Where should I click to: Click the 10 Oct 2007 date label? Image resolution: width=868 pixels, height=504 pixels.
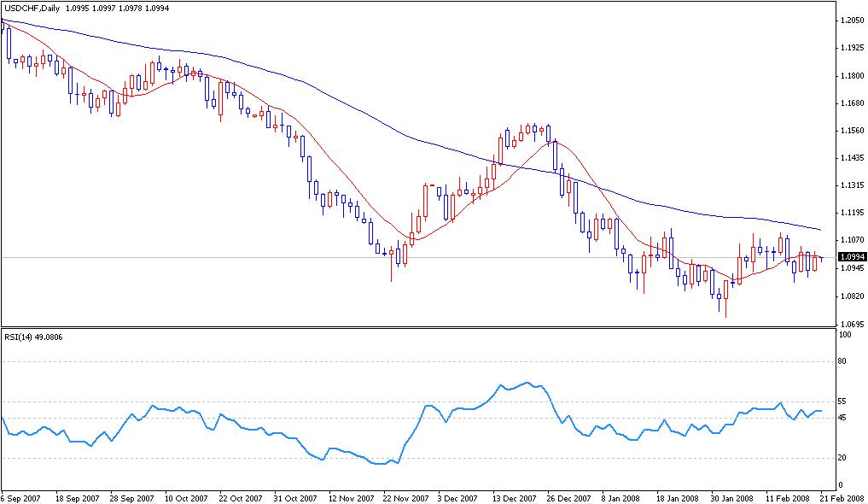[x=187, y=498]
